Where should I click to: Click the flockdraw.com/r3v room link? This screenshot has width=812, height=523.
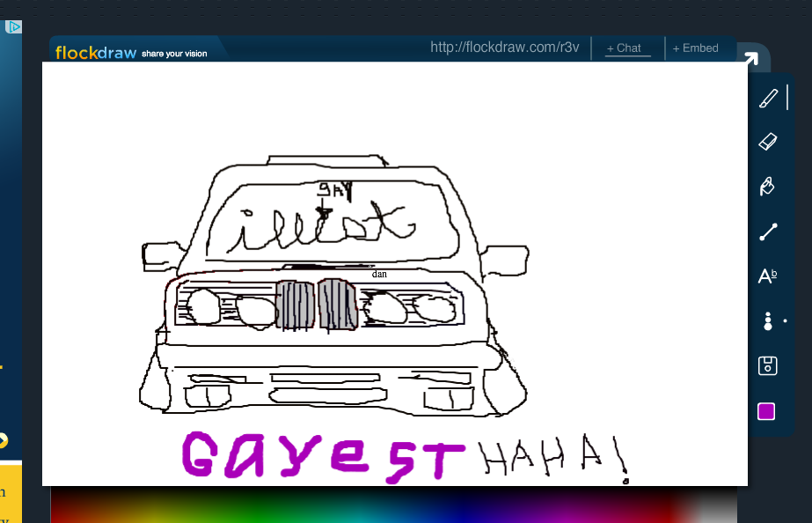click(504, 48)
